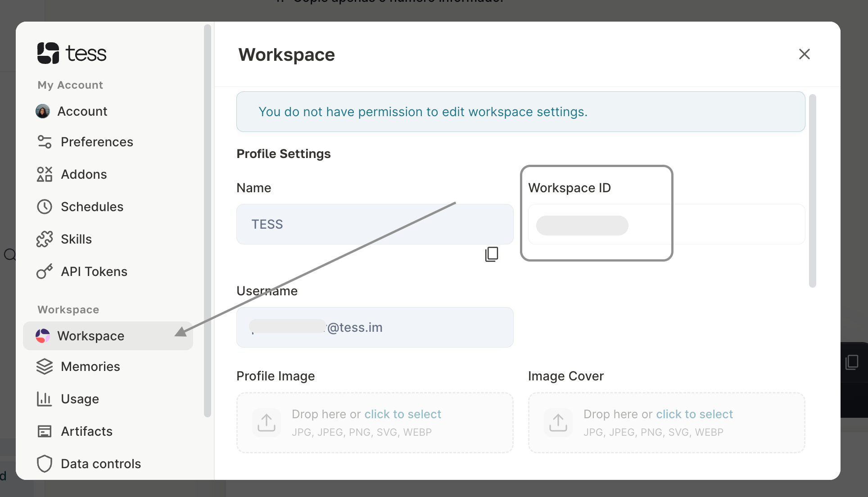Click the settings content vertical scrollbar
Image resolution: width=868 pixels, height=497 pixels.
[813, 191]
